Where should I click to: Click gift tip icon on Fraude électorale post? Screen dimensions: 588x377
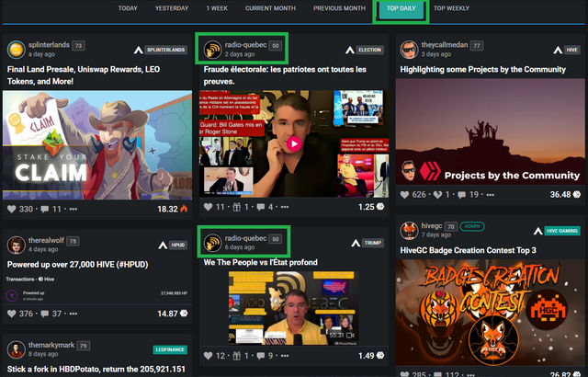coord(237,207)
